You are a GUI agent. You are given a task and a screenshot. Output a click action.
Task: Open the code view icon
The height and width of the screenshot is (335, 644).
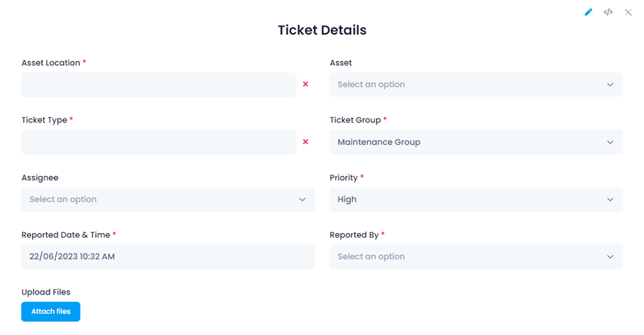click(608, 12)
